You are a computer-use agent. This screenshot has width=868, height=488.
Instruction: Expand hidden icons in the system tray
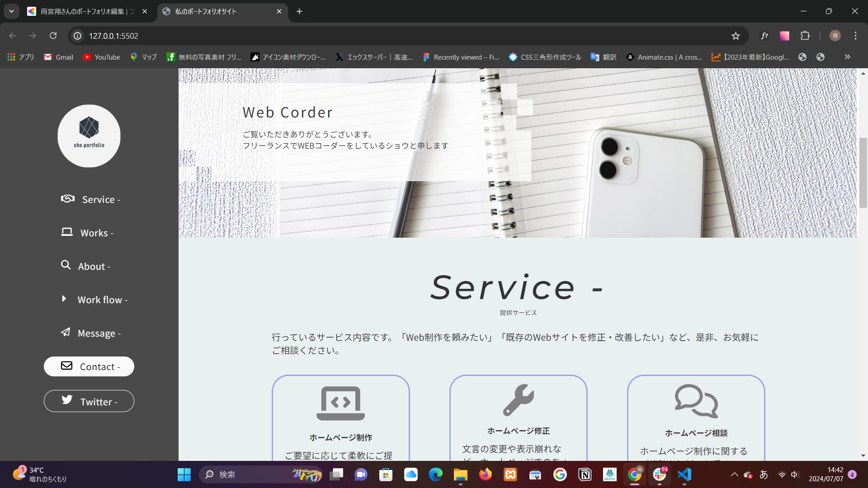coord(734,475)
